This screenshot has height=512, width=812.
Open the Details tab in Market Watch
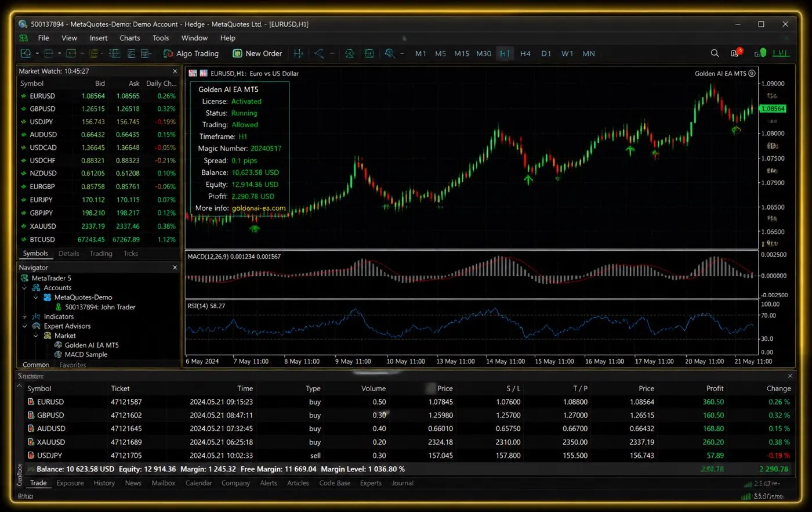point(68,254)
